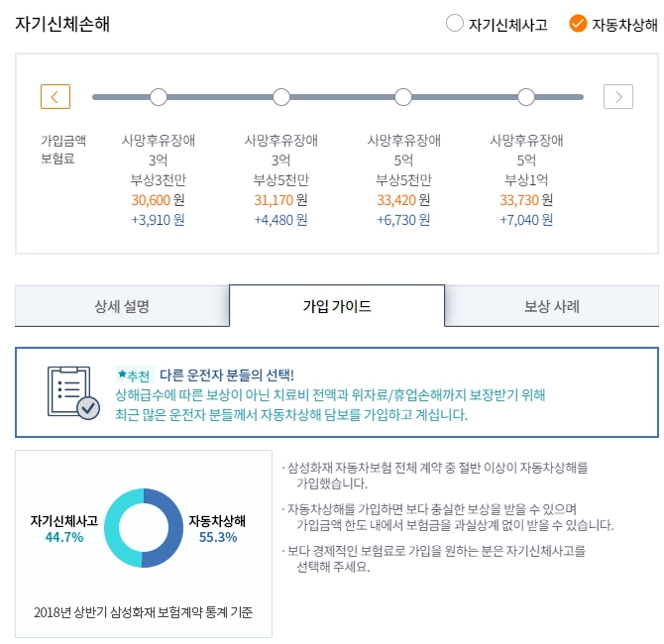Viewport: 664px width, 644px height.
Task: Click the 33,420 원 premium price
Action: (x=403, y=200)
